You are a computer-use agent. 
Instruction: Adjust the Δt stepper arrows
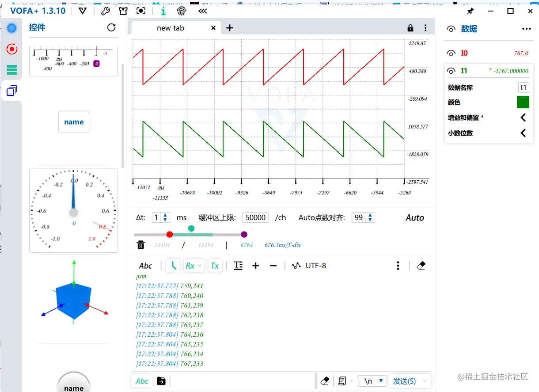165,217
